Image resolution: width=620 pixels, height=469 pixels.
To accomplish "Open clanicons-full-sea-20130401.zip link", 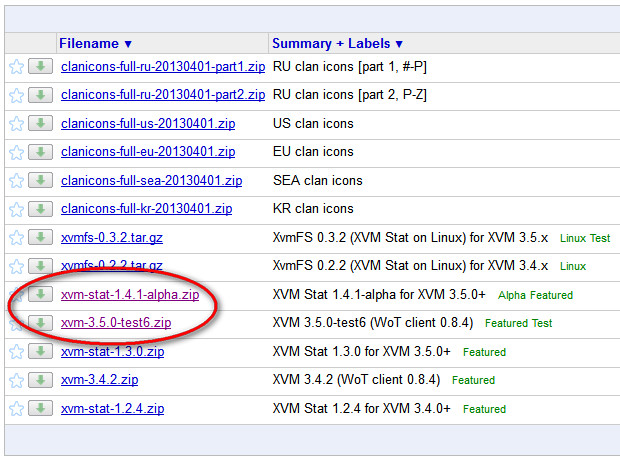I will 151,181.
